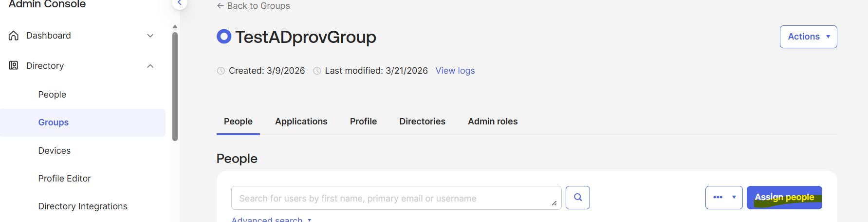Expand the Dashboard menu chevron
The width and height of the screenshot is (868, 222).
tap(150, 36)
